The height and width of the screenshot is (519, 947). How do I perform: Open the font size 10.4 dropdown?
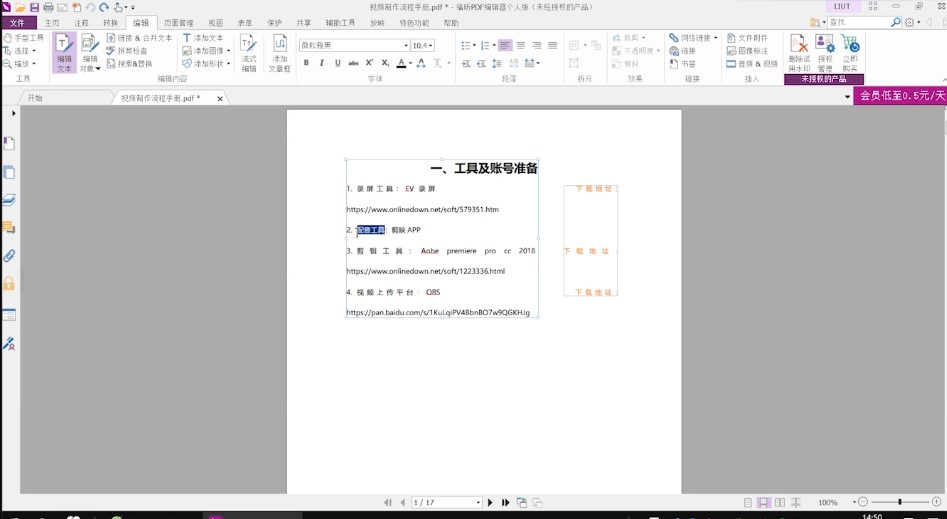[430, 46]
